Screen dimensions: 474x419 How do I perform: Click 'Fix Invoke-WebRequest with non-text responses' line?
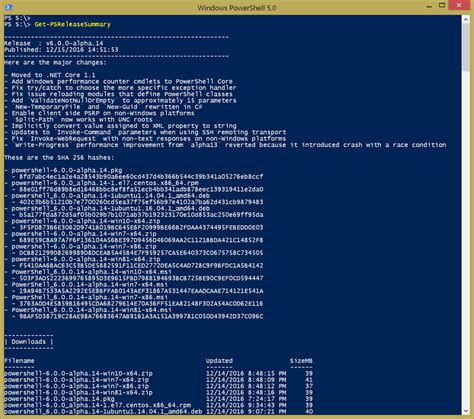(145, 139)
